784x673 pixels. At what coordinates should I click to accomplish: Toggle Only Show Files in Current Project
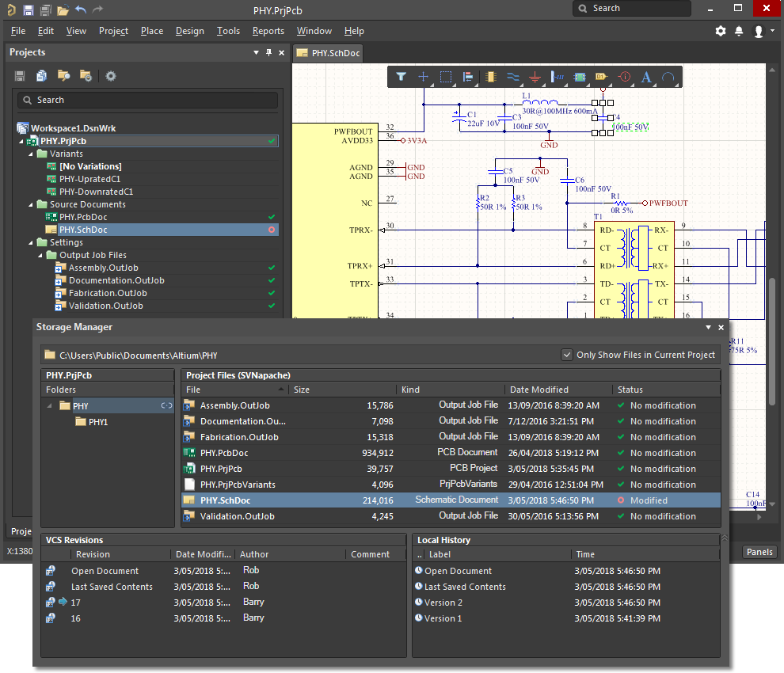[x=566, y=355]
